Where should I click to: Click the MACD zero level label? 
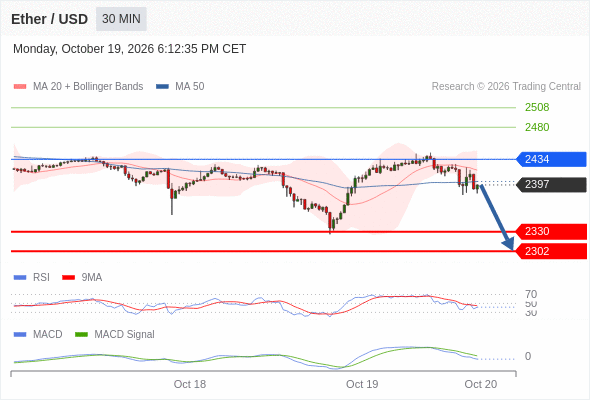(x=528, y=356)
